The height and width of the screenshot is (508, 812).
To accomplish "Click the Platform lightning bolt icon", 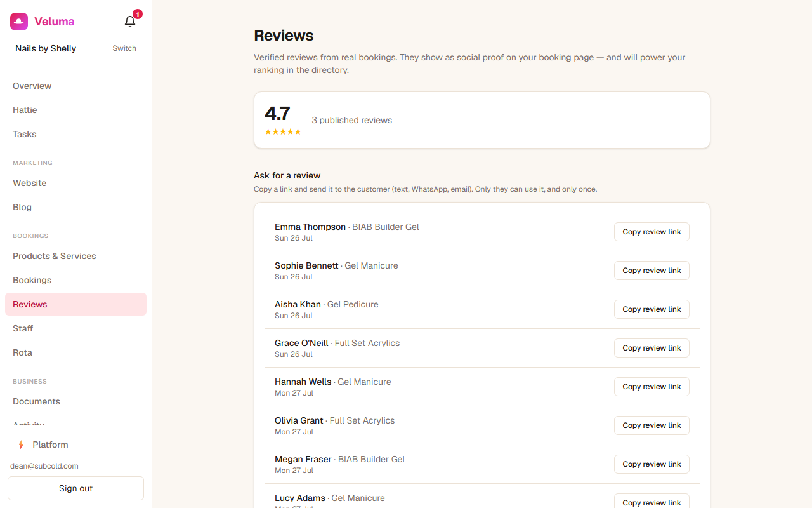I will click(21, 444).
